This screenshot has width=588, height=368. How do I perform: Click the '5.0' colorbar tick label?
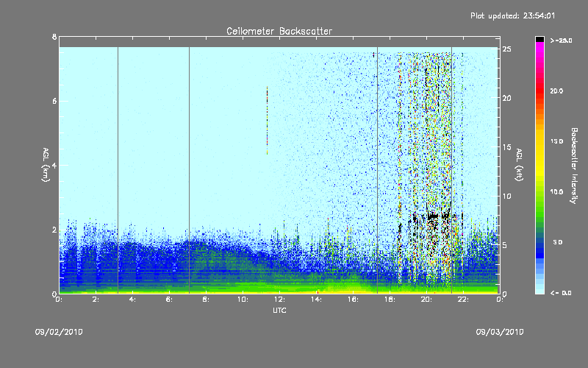click(558, 242)
